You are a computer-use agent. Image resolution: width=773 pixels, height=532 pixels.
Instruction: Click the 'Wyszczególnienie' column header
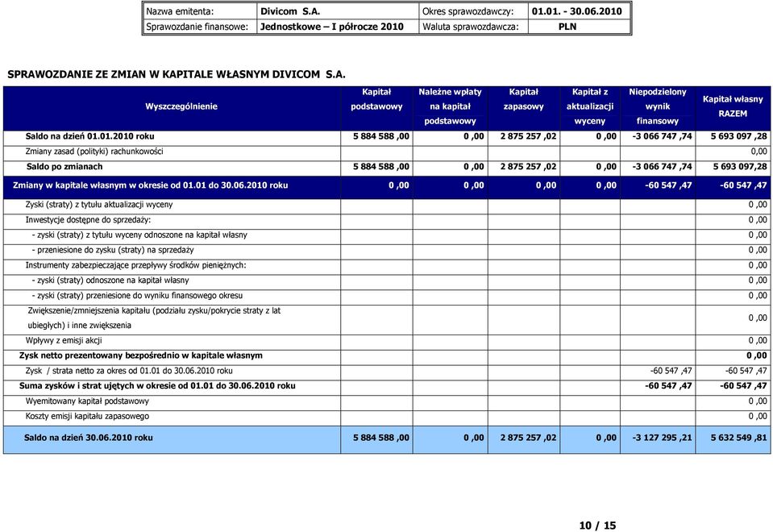181,106
